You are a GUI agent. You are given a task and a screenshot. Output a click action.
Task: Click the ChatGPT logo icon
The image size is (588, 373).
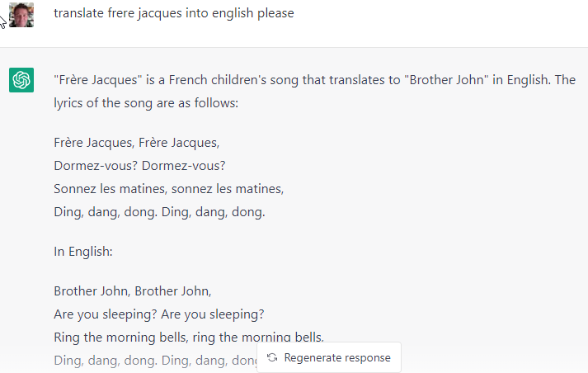coord(21,80)
